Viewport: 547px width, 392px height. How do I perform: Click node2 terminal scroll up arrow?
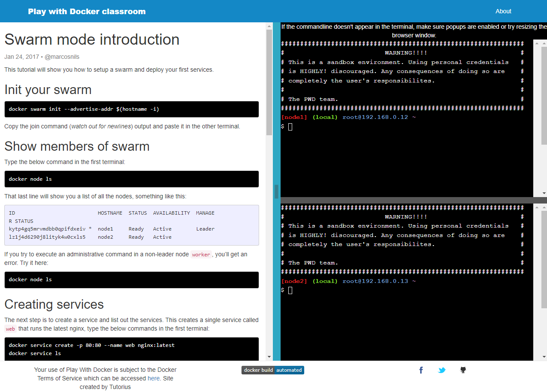point(544,207)
